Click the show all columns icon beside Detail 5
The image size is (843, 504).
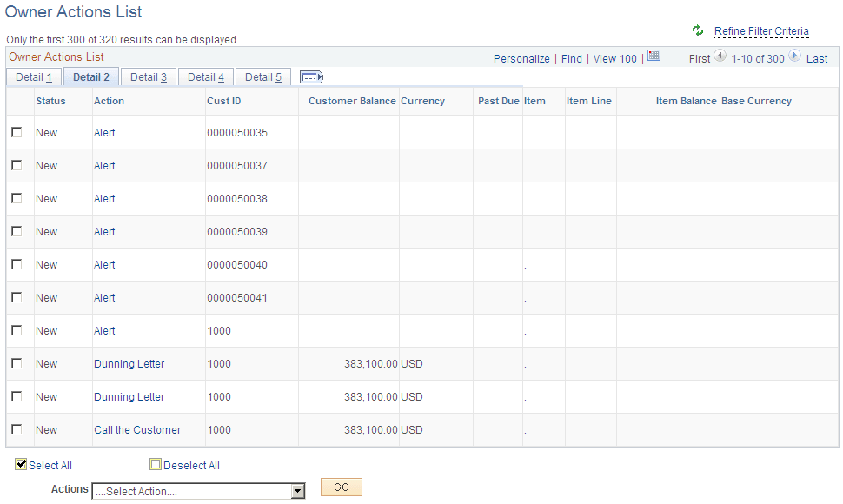[310, 76]
